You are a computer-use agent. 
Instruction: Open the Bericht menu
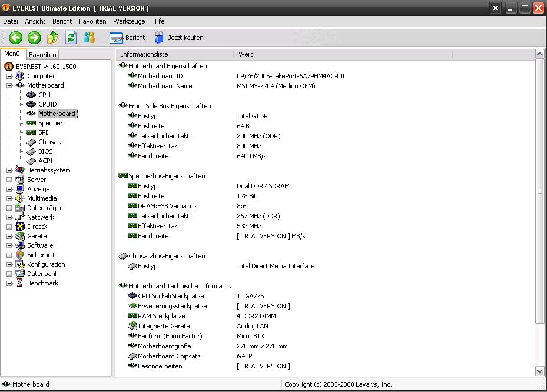pos(62,21)
